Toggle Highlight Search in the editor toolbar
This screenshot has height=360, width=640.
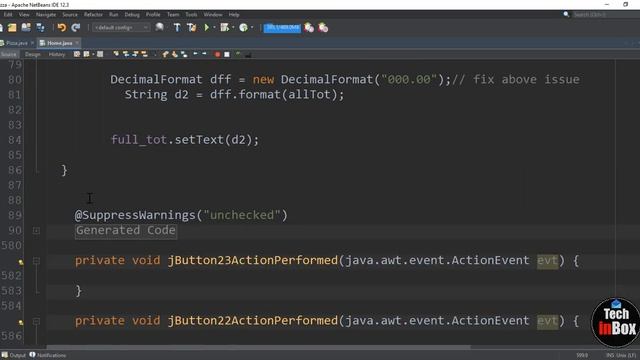pyautogui.click(x=144, y=54)
